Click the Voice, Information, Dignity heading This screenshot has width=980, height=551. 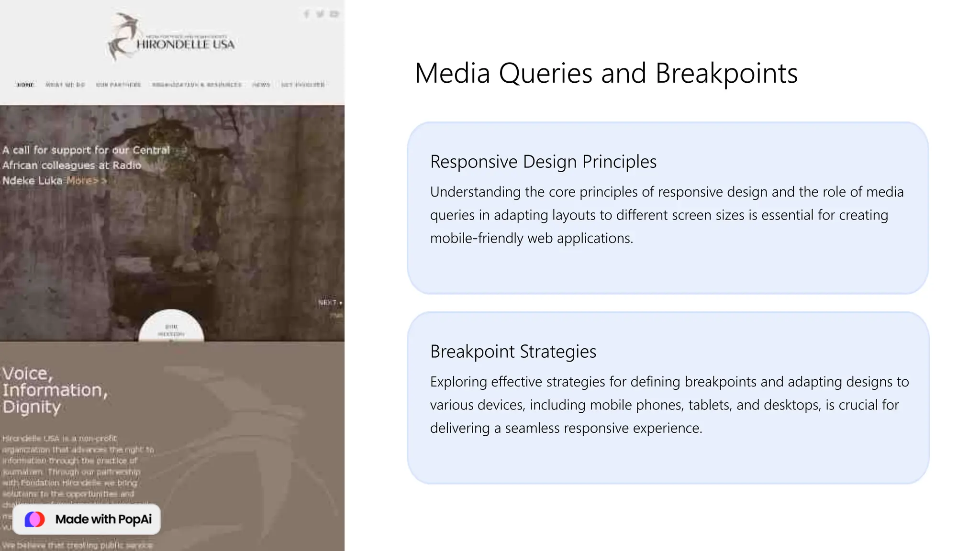tap(55, 390)
